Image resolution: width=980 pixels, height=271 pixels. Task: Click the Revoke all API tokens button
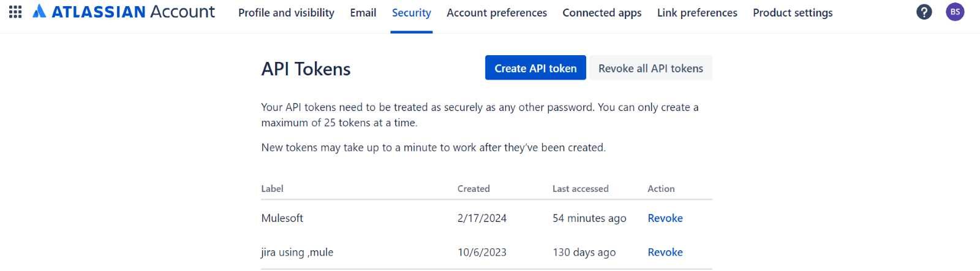[x=650, y=68]
